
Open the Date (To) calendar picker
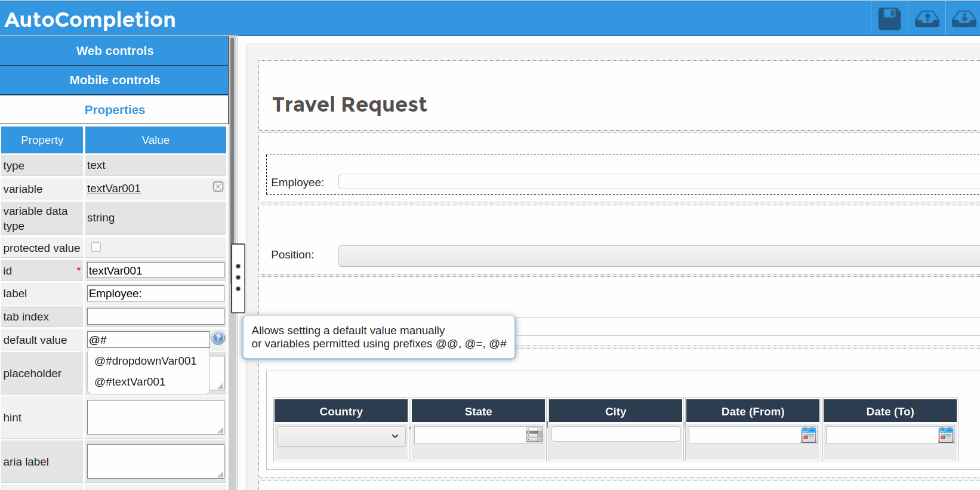pyautogui.click(x=946, y=435)
